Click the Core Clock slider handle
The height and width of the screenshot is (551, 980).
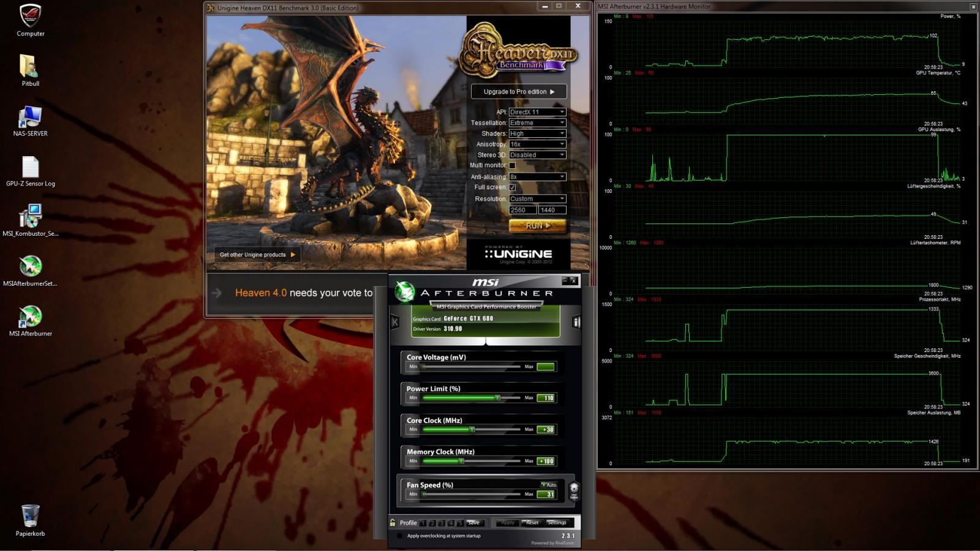(472, 429)
